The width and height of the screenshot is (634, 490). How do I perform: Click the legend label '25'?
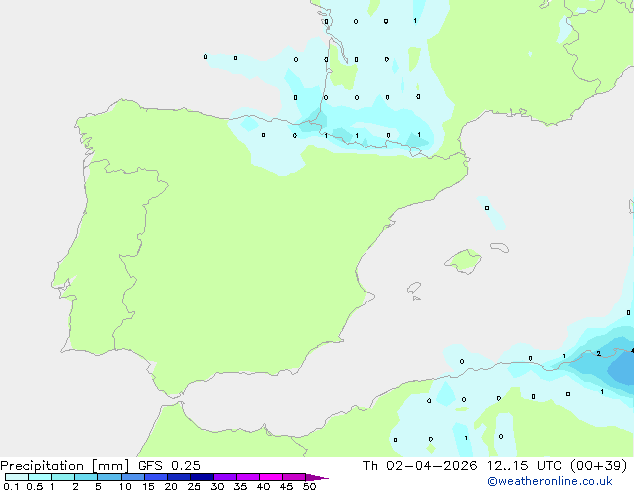[194, 486]
